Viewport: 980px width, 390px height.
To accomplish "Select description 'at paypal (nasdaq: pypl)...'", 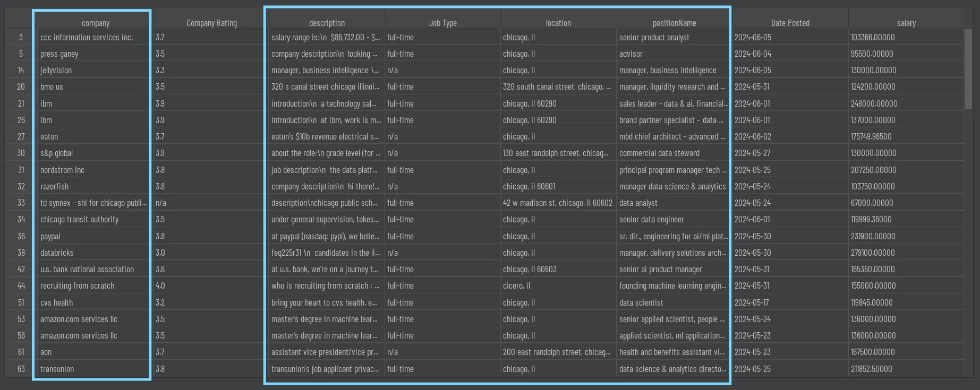I will click(327, 236).
